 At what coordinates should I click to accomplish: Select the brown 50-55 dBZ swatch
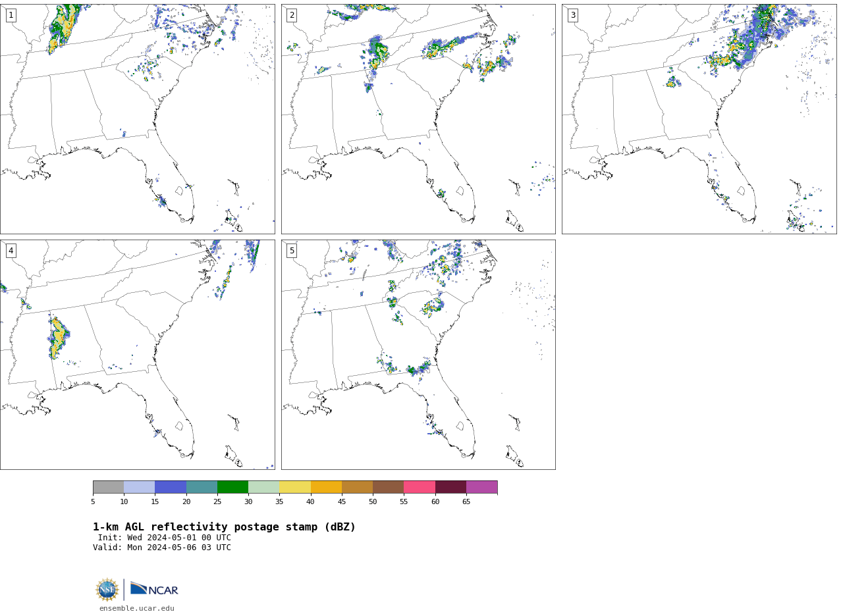coord(389,487)
